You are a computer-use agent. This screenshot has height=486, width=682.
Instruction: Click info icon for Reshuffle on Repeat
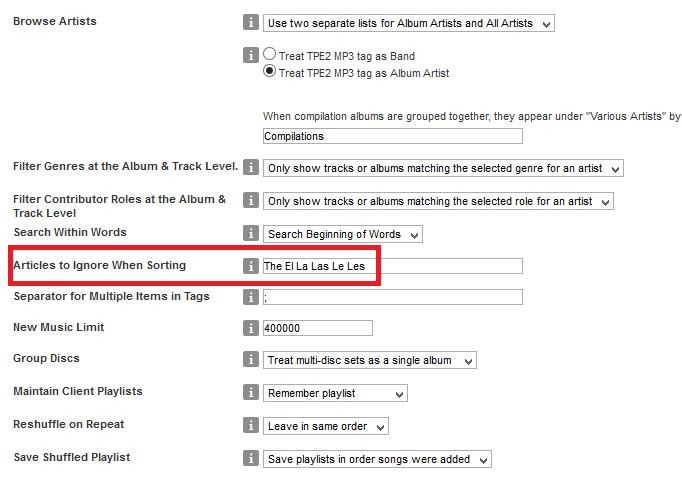click(251, 426)
